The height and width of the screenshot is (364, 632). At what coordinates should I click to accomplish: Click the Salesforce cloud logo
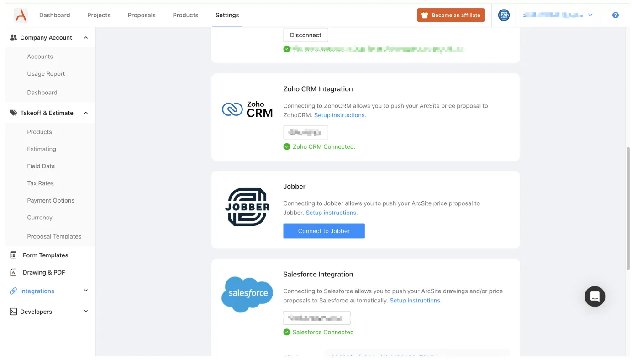click(x=247, y=294)
